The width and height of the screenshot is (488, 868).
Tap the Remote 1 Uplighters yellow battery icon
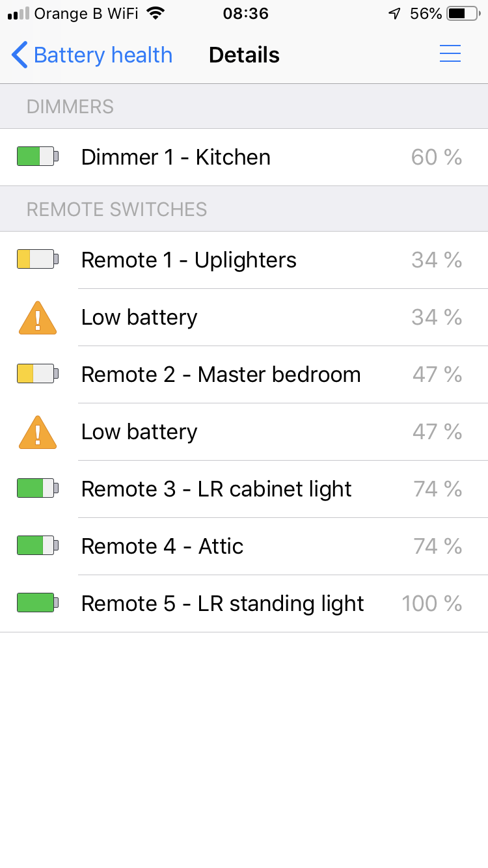click(38, 260)
